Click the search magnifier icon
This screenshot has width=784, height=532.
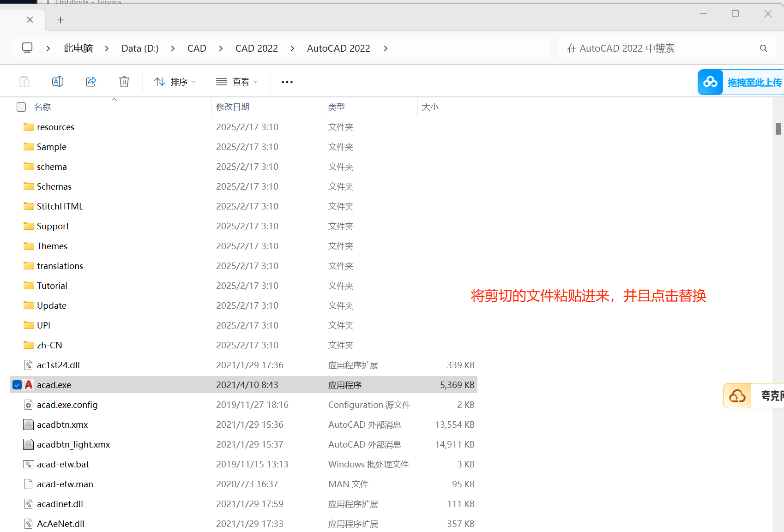(x=764, y=48)
